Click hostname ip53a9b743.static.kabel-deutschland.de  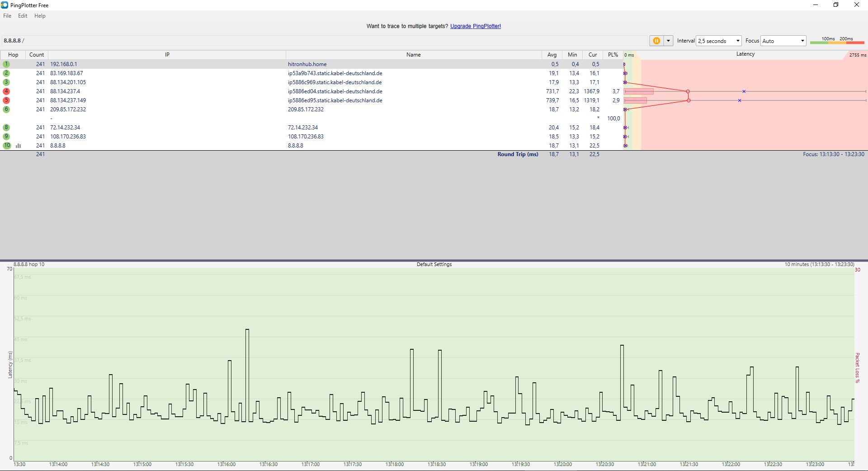coord(335,73)
